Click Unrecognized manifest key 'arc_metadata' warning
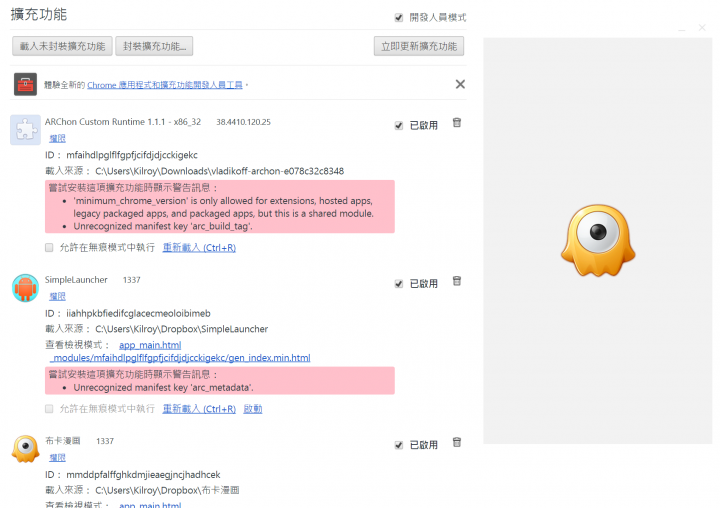 click(x=163, y=388)
